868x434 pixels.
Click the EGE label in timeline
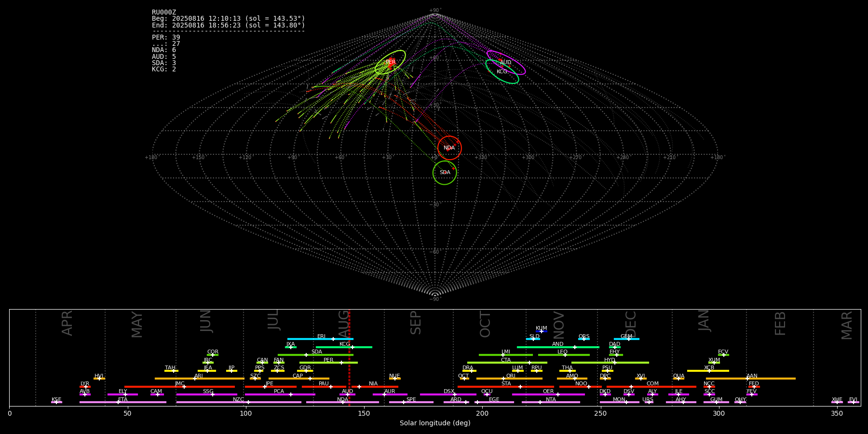(x=494, y=400)
